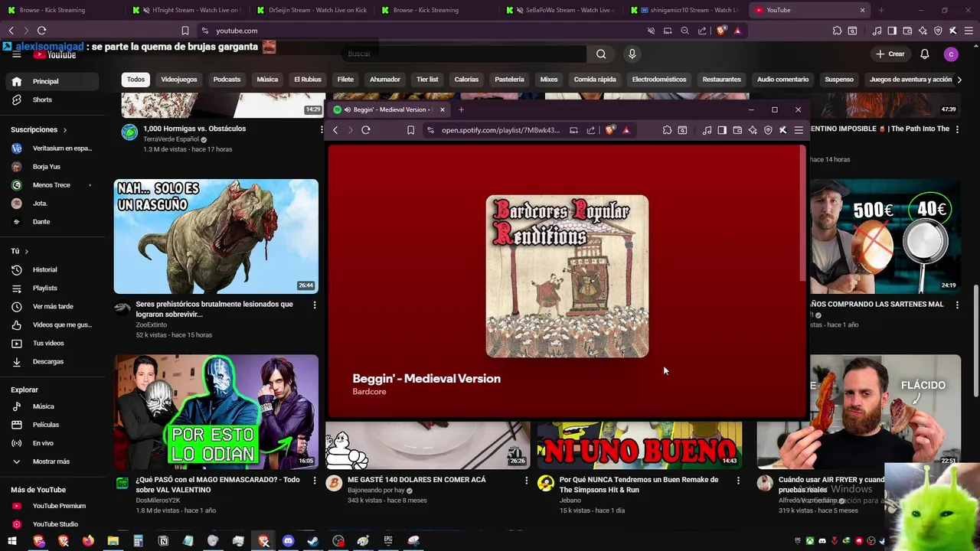
Task: Switch to the SeBaPoWa Stream tab
Action: coord(561,10)
